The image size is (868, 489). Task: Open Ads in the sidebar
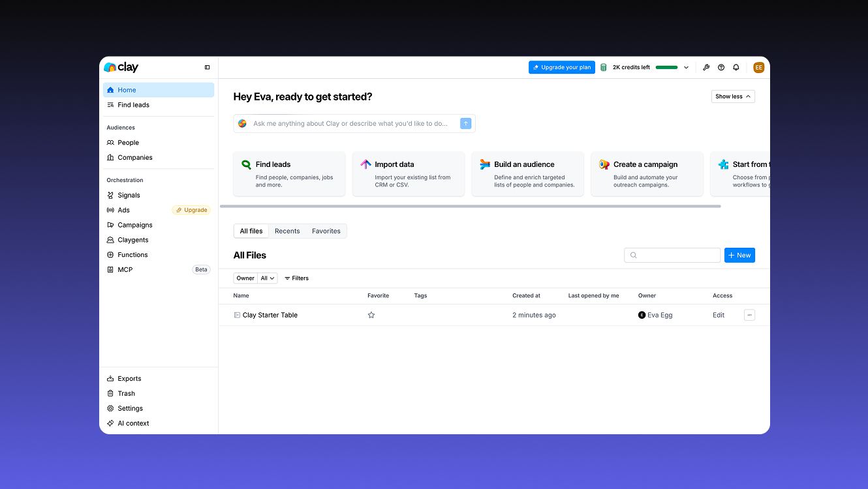coord(137,210)
